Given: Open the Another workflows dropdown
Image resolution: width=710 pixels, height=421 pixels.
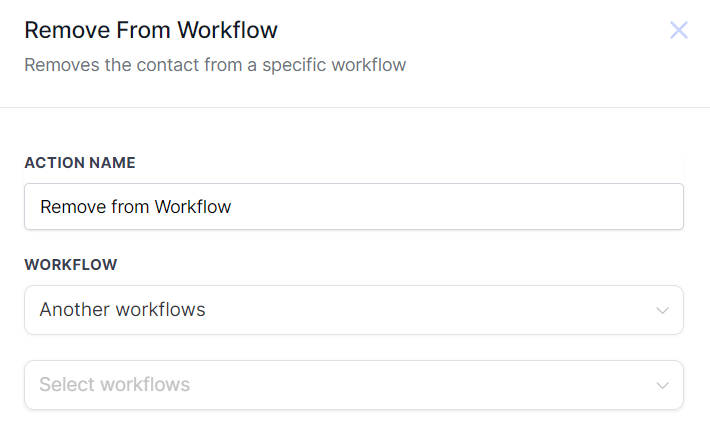Looking at the screenshot, I should [x=353, y=310].
